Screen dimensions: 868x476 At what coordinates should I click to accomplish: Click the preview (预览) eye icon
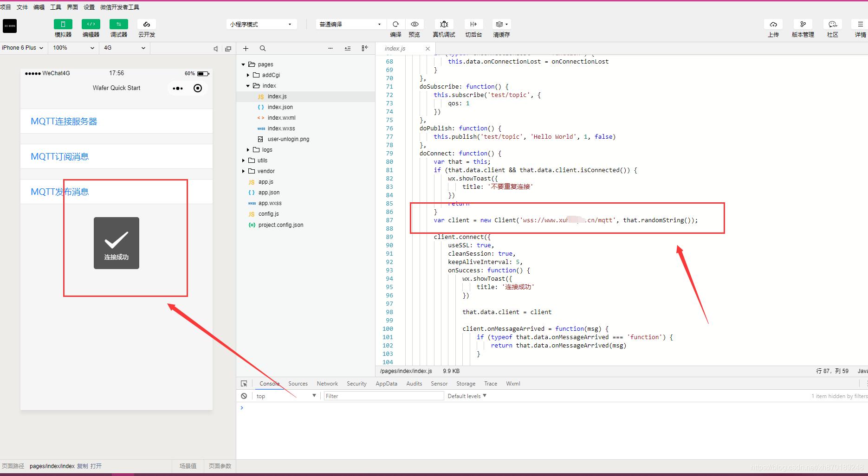coord(415,24)
